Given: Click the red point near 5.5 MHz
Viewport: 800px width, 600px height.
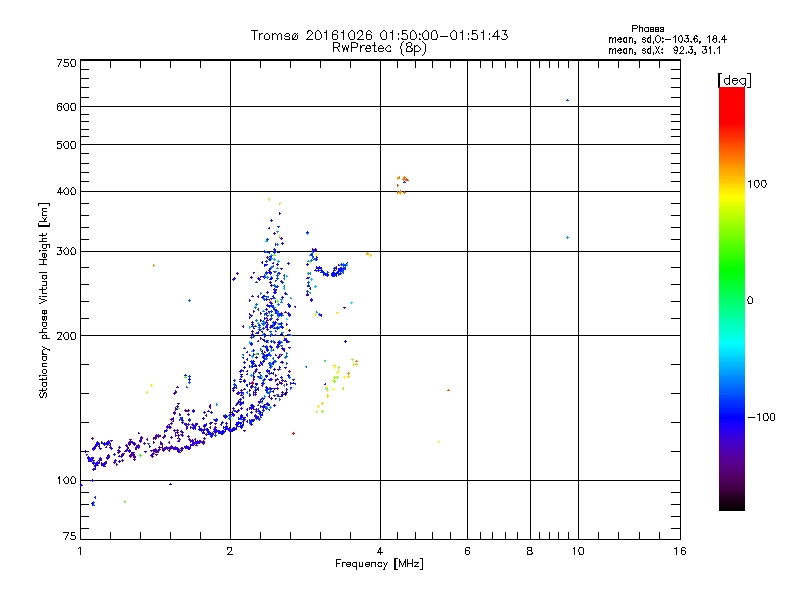Looking at the screenshot, I should 448,390.
